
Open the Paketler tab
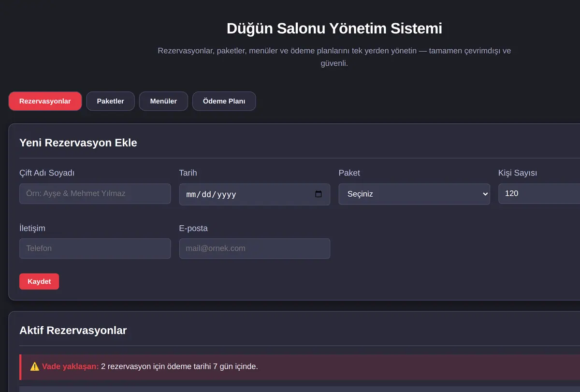[x=110, y=101]
